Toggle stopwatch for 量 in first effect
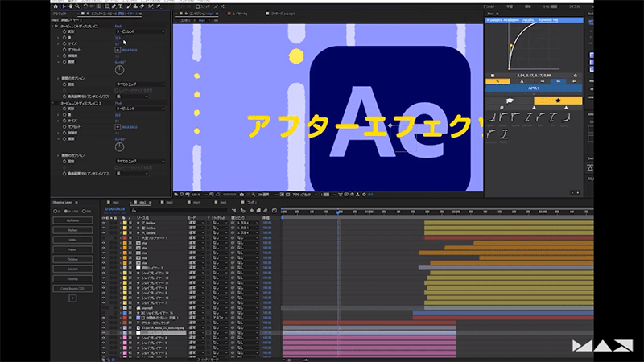Screen dimensions: 644x362 tap(64, 37)
